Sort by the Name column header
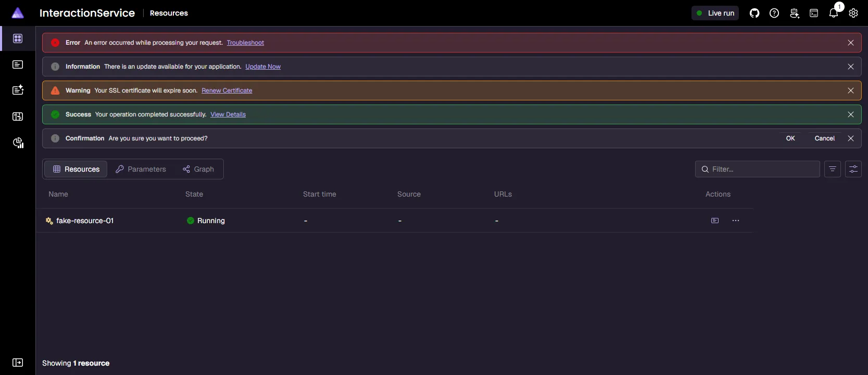868x375 pixels. [58, 194]
